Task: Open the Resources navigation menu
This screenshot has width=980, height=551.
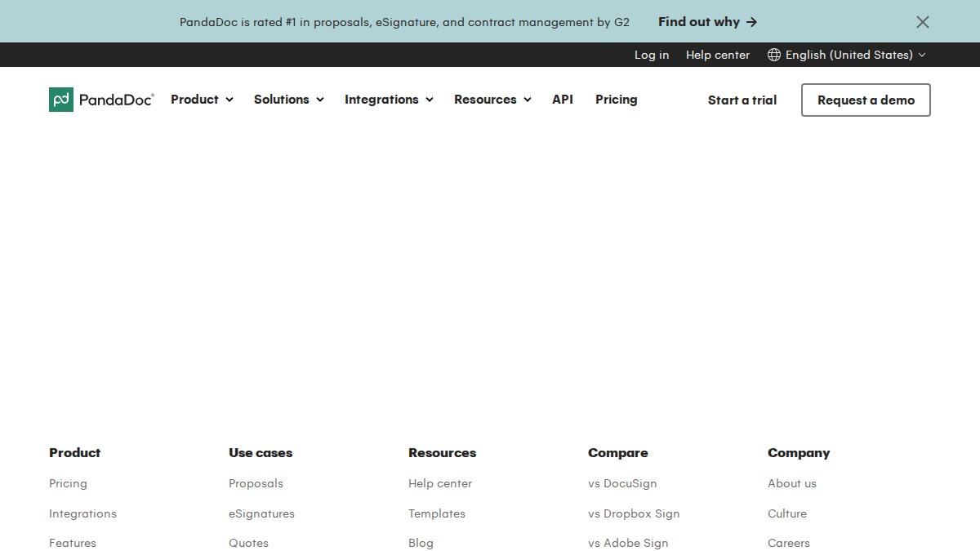Action: [x=492, y=100]
